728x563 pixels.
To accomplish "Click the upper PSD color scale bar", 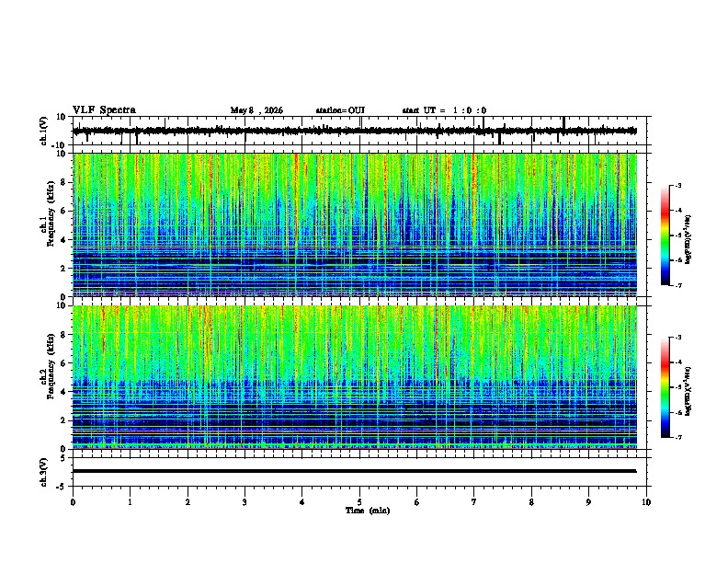I will click(x=665, y=236).
